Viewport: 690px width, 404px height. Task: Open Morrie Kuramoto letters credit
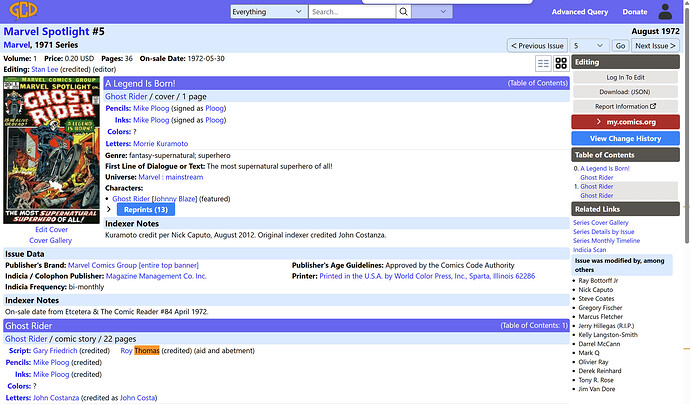pos(161,144)
